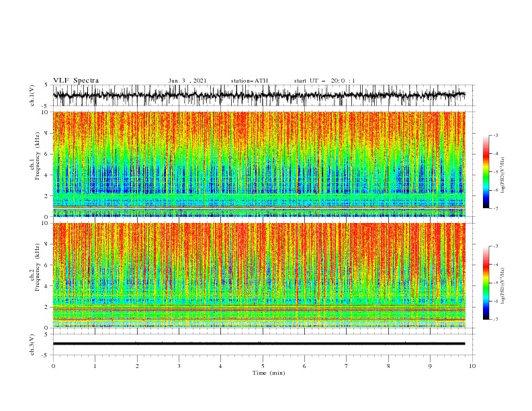
Task: Click the "4" tick on the Time axis
Action: (x=220, y=366)
